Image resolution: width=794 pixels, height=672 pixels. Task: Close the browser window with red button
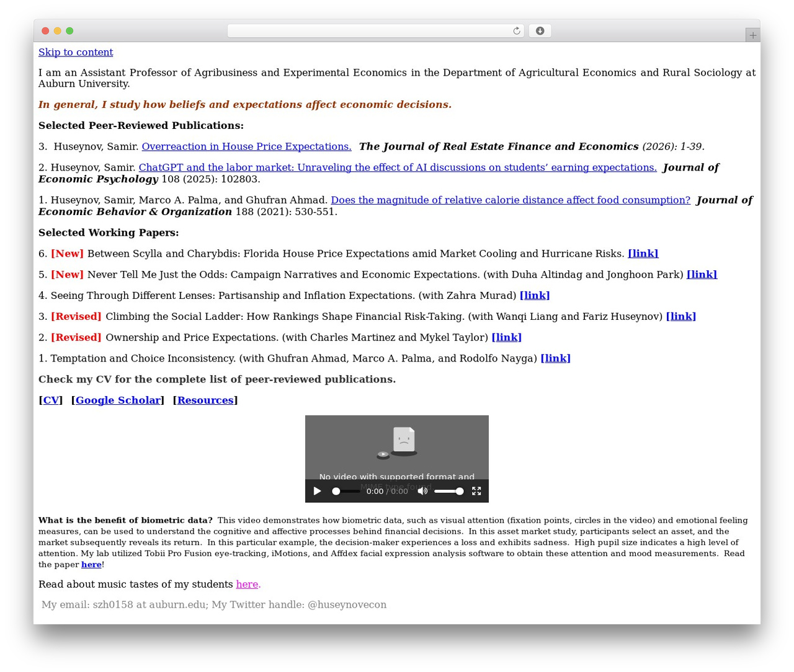click(x=45, y=31)
